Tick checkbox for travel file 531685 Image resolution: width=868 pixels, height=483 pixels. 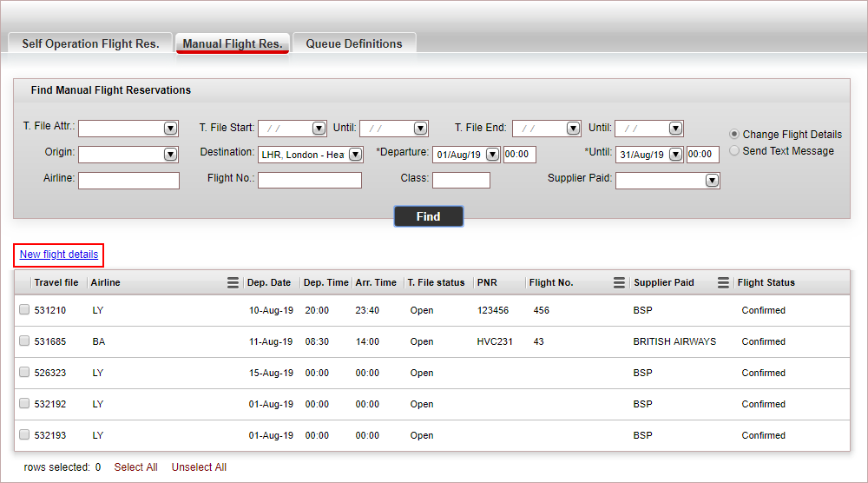(24, 341)
